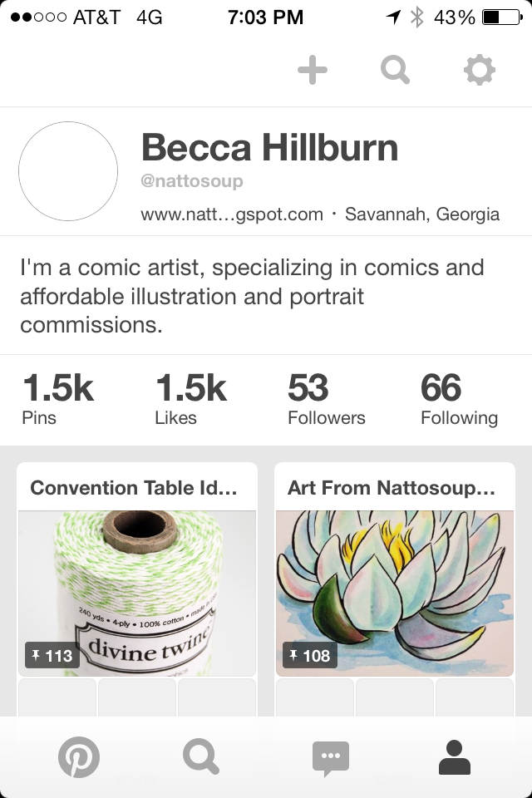Show the 66 Following list
Screen dimensions: 532x798
459,399
